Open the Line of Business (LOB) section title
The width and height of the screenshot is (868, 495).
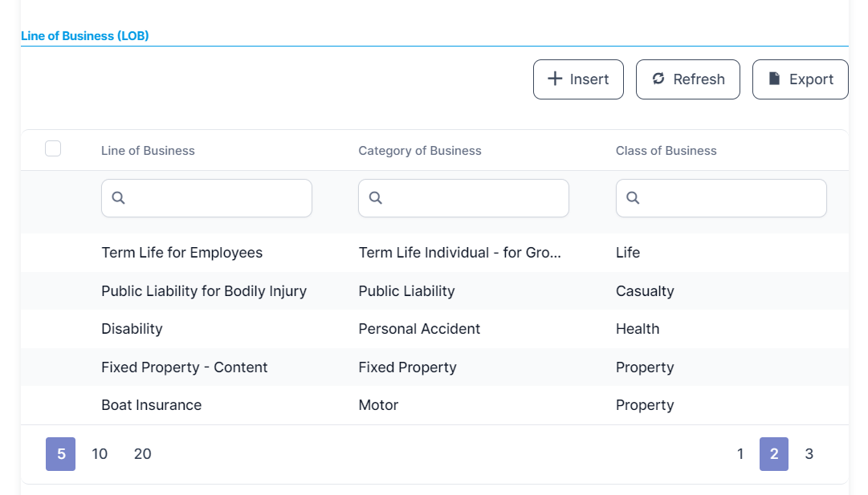coord(85,36)
